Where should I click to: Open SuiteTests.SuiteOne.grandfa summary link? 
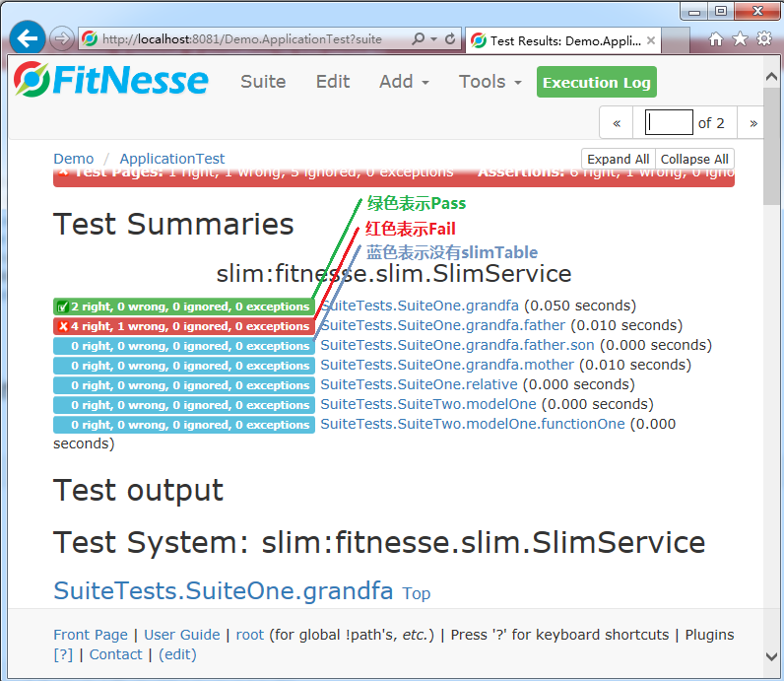[420, 306]
